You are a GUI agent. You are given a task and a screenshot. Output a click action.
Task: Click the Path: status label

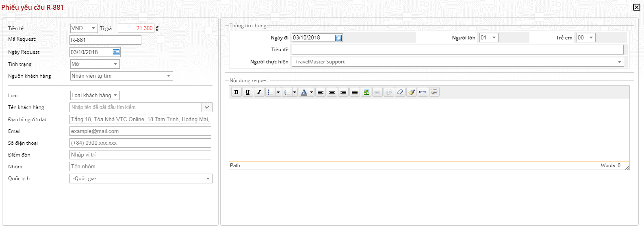pyautogui.click(x=236, y=165)
